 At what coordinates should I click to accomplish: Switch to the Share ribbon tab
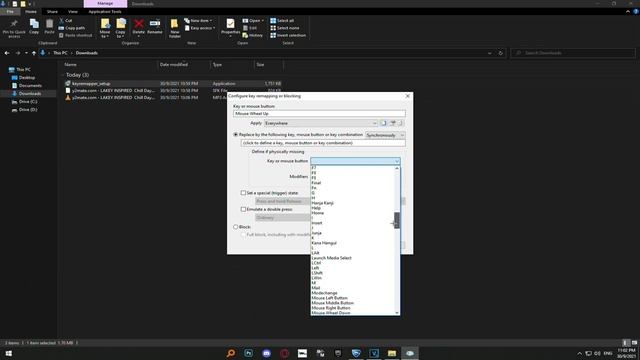coord(52,12)
